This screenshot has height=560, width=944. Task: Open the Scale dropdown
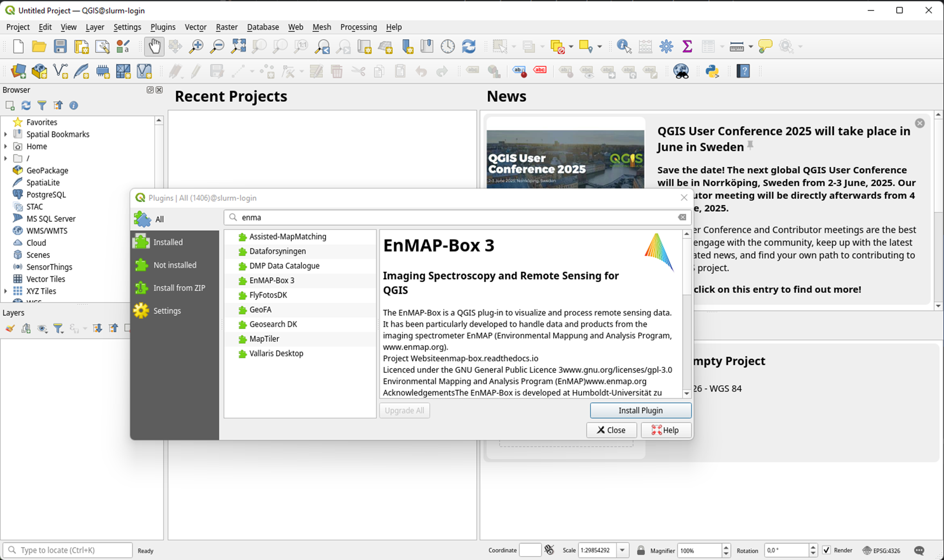point(622,550)
